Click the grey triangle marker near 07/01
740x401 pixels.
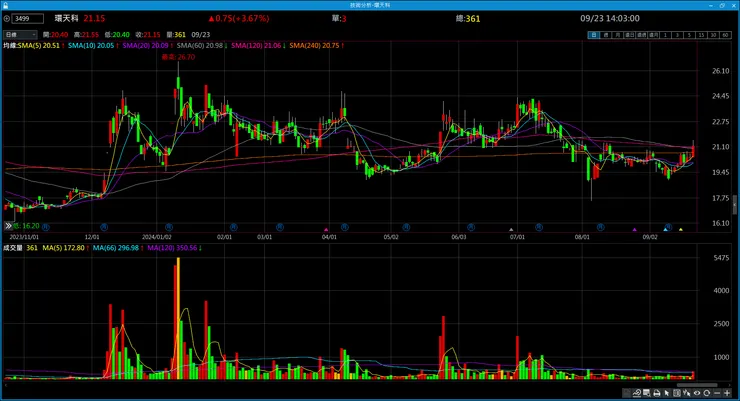tap(511, 229)
